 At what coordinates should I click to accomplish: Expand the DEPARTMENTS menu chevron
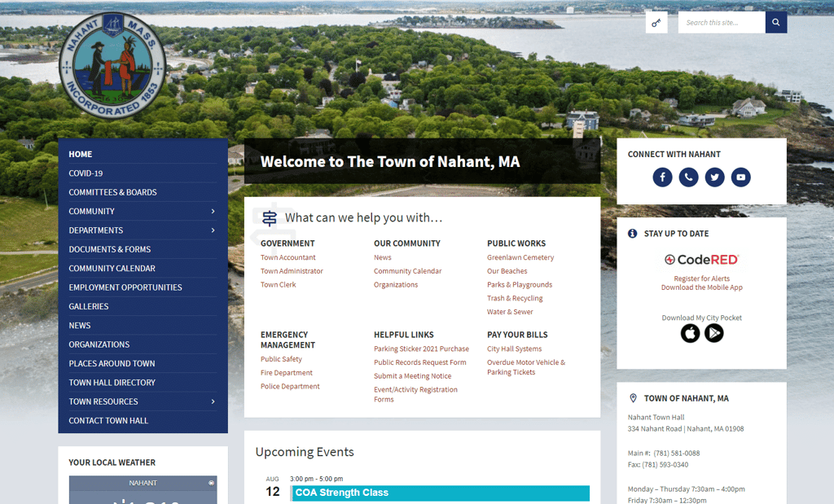pos(212,230)
